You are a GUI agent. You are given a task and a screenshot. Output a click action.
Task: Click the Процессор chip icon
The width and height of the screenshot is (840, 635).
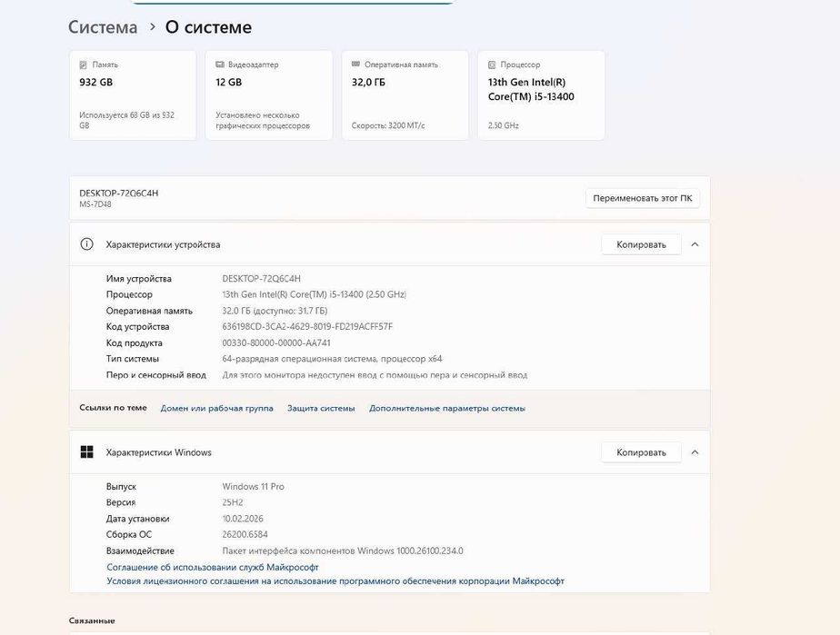(x=492, y=65)
